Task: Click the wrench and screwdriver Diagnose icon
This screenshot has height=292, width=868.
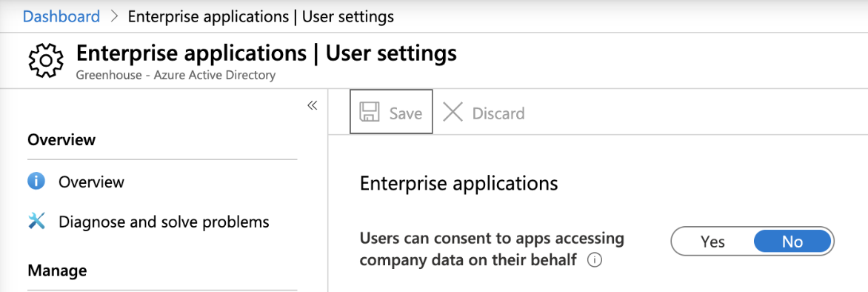Action: [x=36, y=222]
